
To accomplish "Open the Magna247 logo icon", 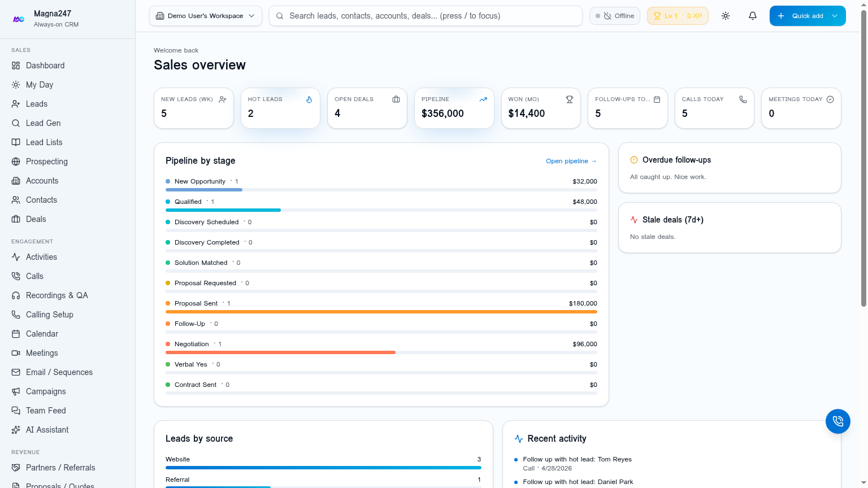I will 19,19.
